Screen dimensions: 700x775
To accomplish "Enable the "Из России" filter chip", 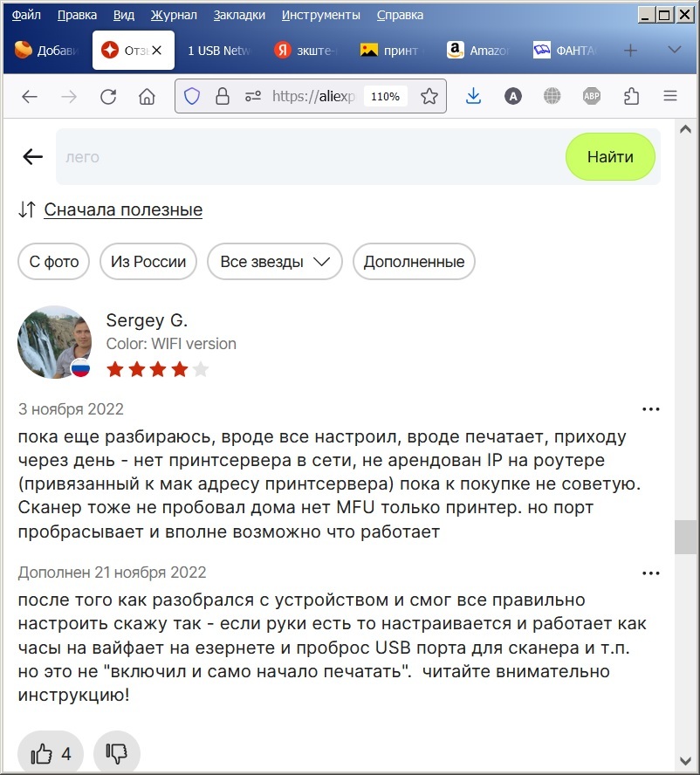I will [148, 262].
